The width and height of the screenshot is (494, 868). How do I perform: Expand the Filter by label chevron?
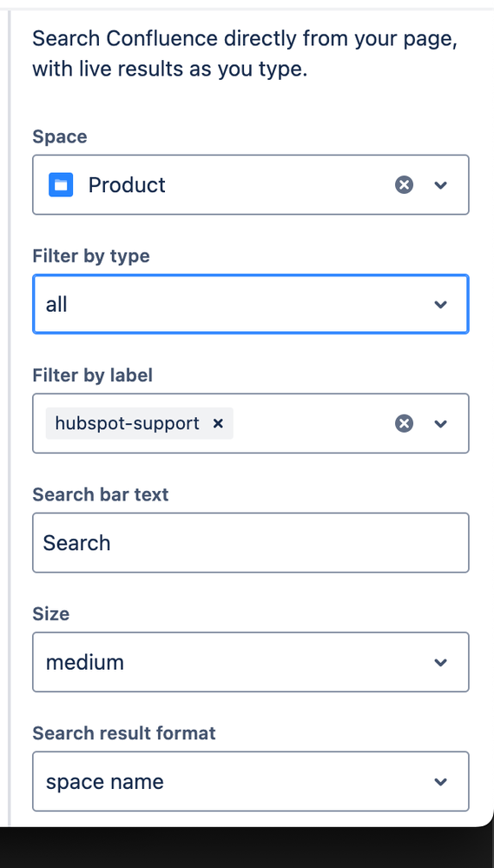[440, 423]
